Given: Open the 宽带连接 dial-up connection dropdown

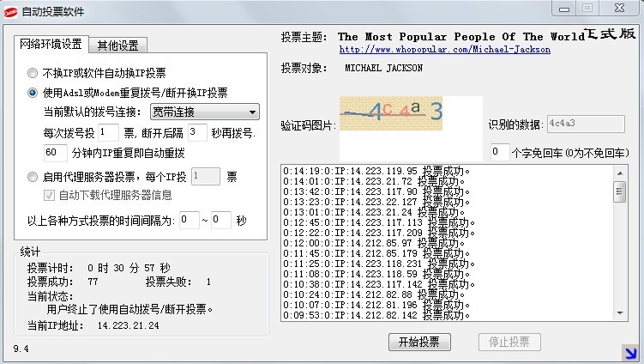Looking at the screenshot, I should [x=204, y=112].
